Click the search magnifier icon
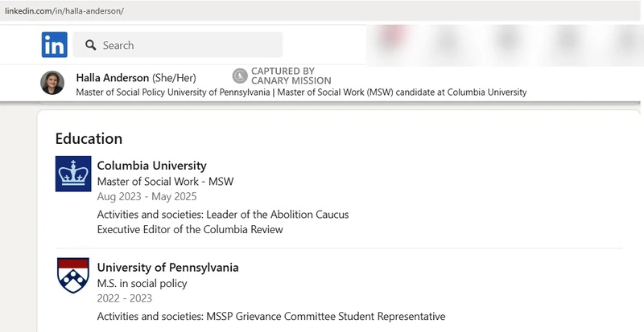 pyautogui.click(x=91, y=45)
